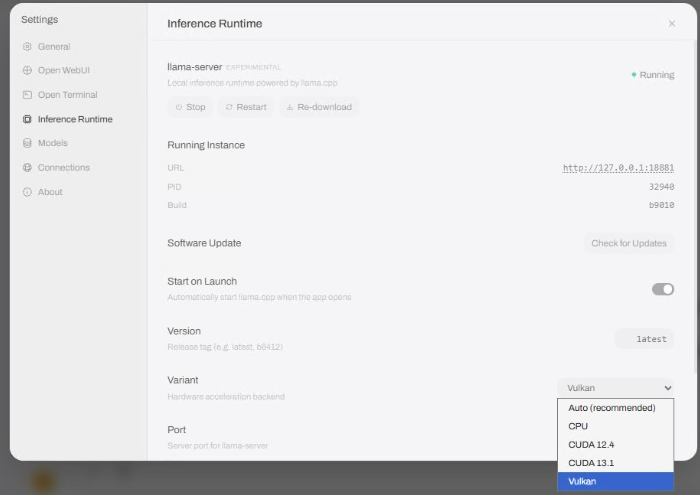Viewport: 700px width, 495px height.
Task: Click the Variant setting label
Action: [x=183, y=380]
